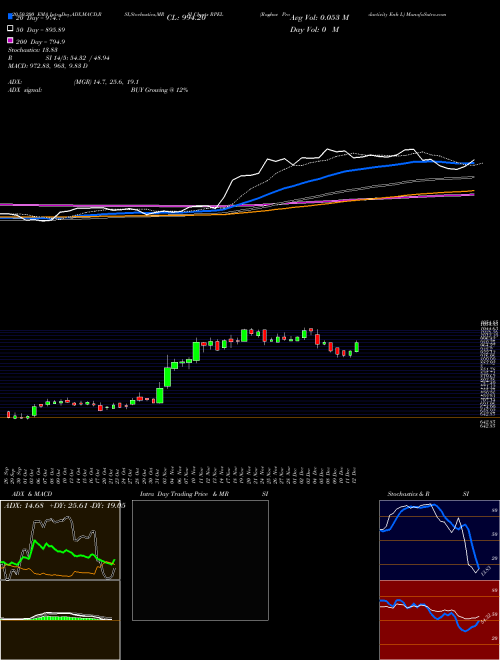Open the red RSI chart panel
Viewport: 500px width, 660px height.
click(439, 620)
